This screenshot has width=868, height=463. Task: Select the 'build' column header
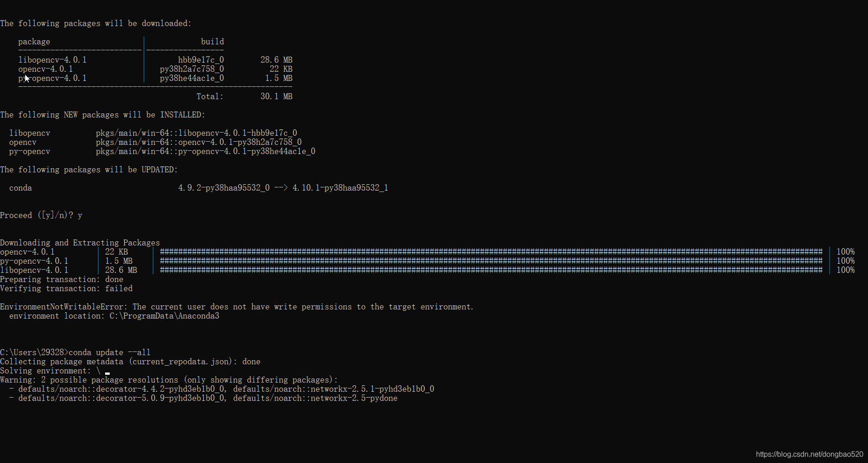point(213,42)
